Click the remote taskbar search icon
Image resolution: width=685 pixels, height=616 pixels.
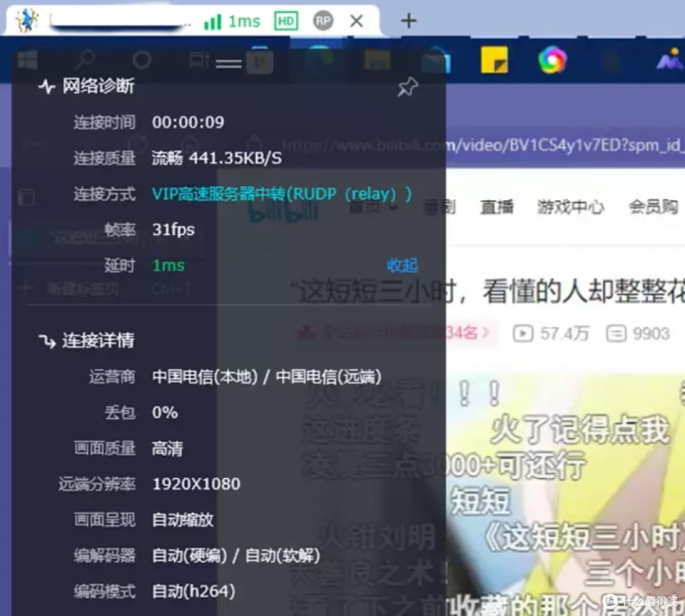(x=85, y=60)
